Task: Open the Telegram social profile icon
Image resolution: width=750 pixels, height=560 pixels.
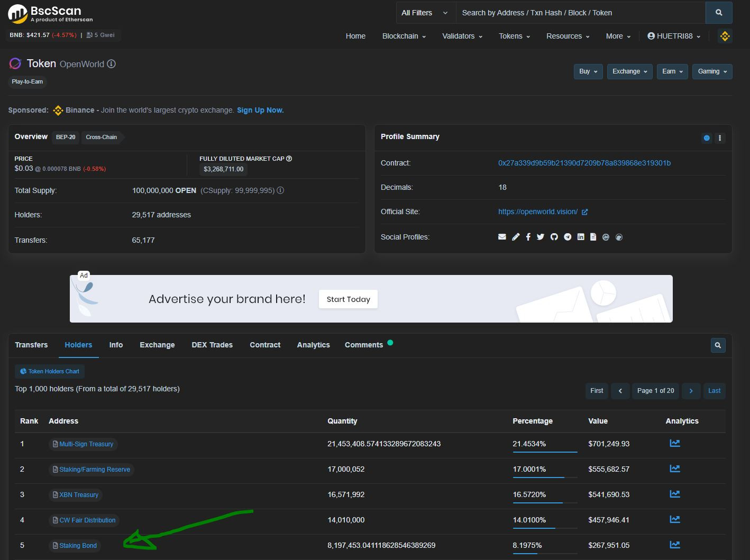Action: click(x=568, y=237)
